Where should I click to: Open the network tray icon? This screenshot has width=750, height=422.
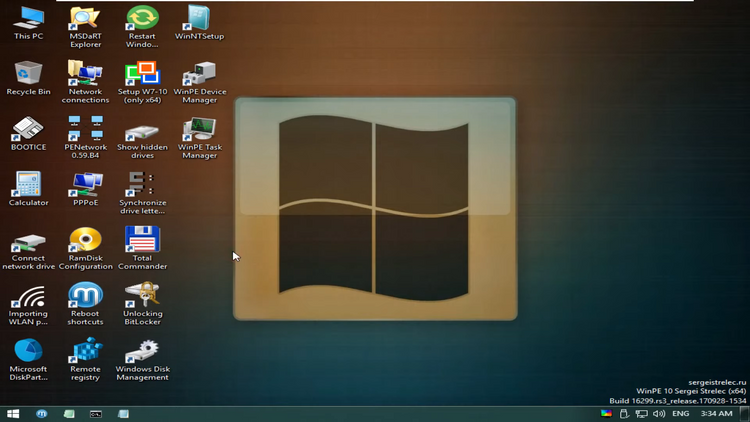coord(641,413)
